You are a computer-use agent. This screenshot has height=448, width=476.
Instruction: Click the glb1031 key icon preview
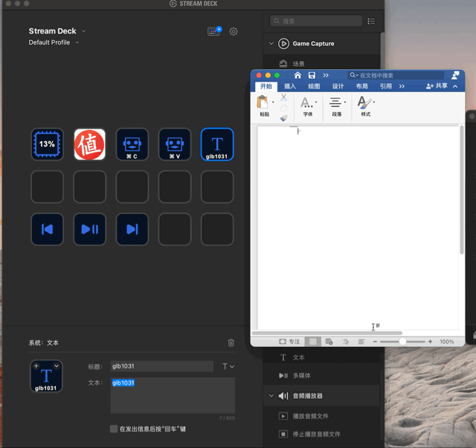[x=46, y=376]
